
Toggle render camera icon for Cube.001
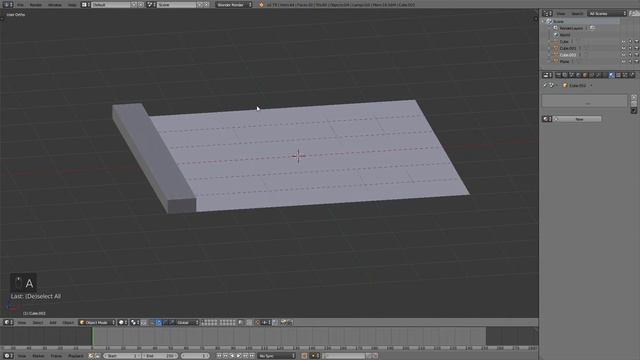tap(636, 48)
